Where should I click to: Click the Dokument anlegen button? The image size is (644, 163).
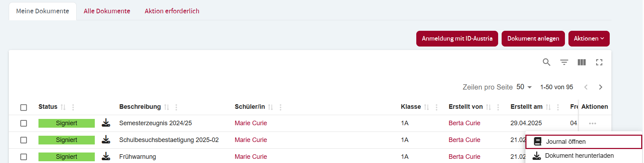pos(533,38)
